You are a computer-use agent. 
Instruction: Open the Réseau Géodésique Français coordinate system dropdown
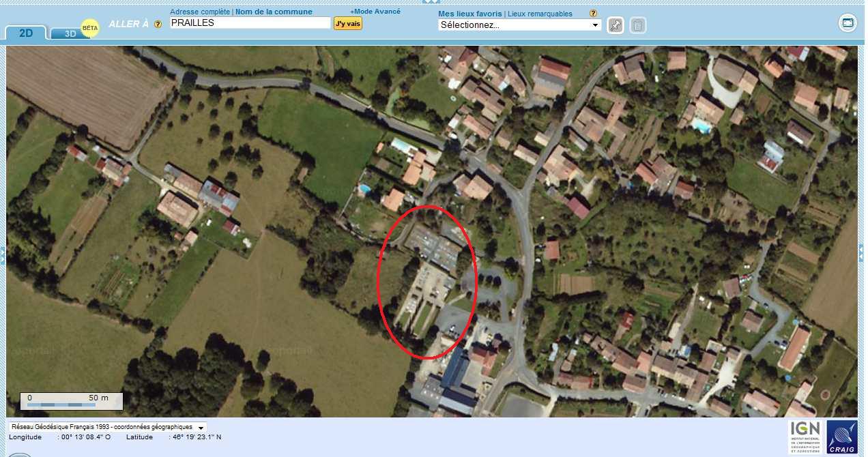108,427
